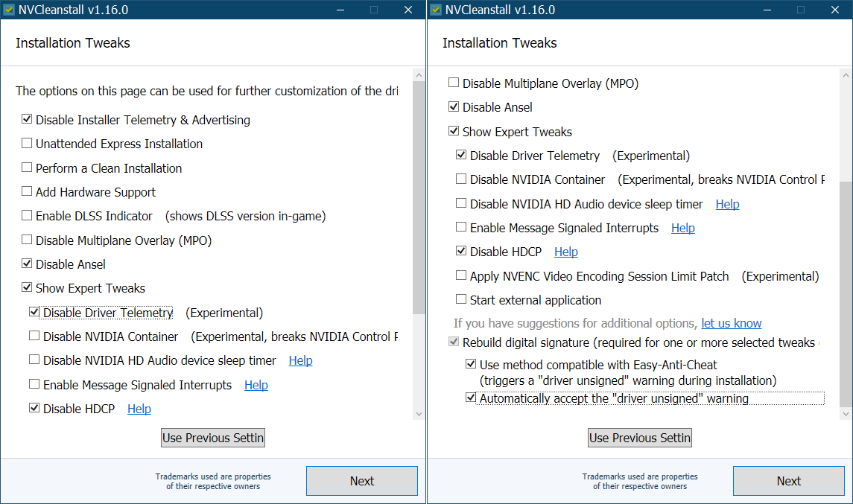Image resolution: width=853 pixels, height=504 pixels.
Task: Check Start external application option
Action: [x=461, y=299]
